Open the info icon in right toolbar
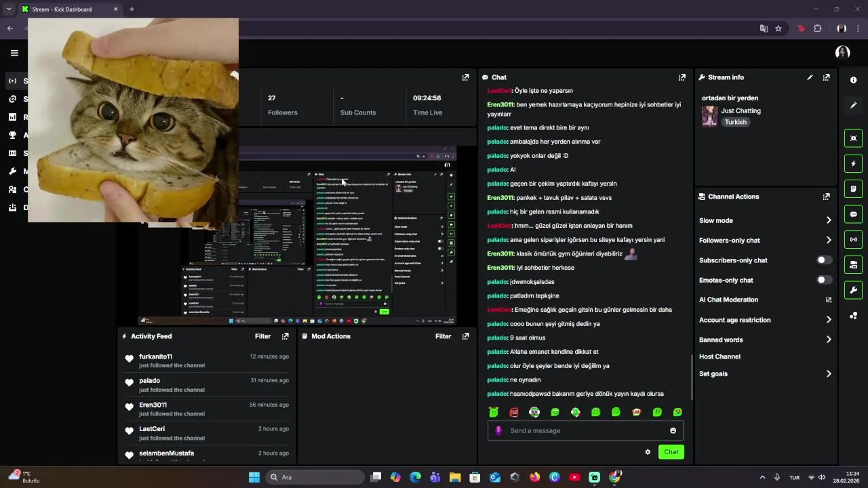The width and height of the screenshot is (868, 488). pyautogui.click(x=853, y=80)
